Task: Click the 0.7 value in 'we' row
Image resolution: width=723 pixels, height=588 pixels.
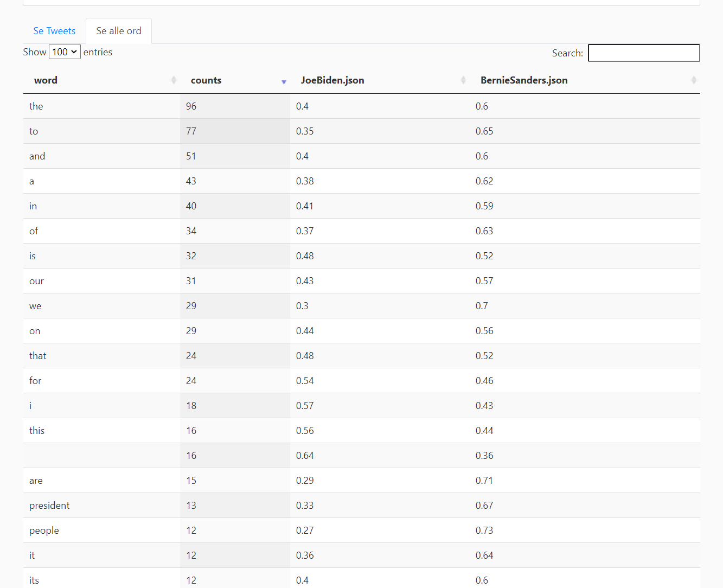Action: [482, 306]
